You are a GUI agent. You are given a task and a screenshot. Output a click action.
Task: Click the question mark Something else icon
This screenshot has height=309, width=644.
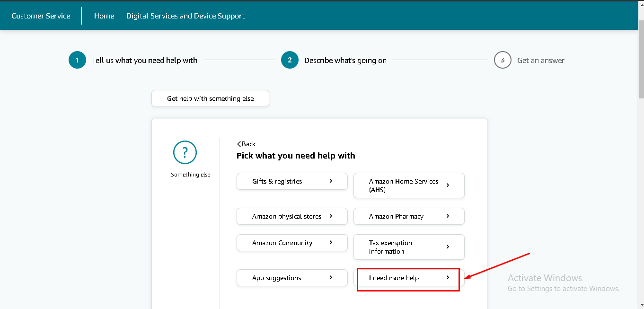tap(185, 152)
